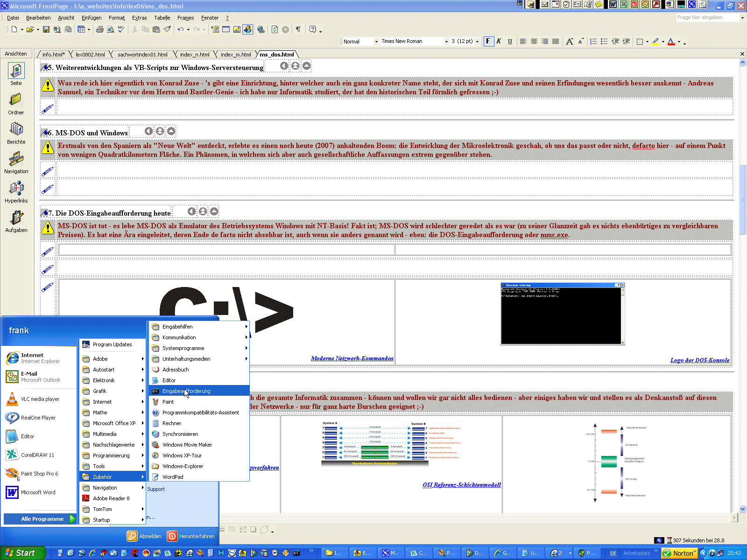This screenshot has height=560, width=747.
Task: Insert hyperlink using globe icon
Action: click(x=261, y=29)
